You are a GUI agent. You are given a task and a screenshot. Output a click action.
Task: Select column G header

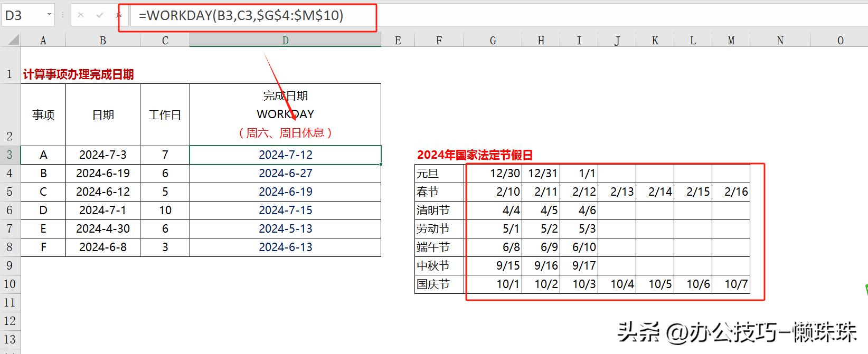click(x=493, y=41)
